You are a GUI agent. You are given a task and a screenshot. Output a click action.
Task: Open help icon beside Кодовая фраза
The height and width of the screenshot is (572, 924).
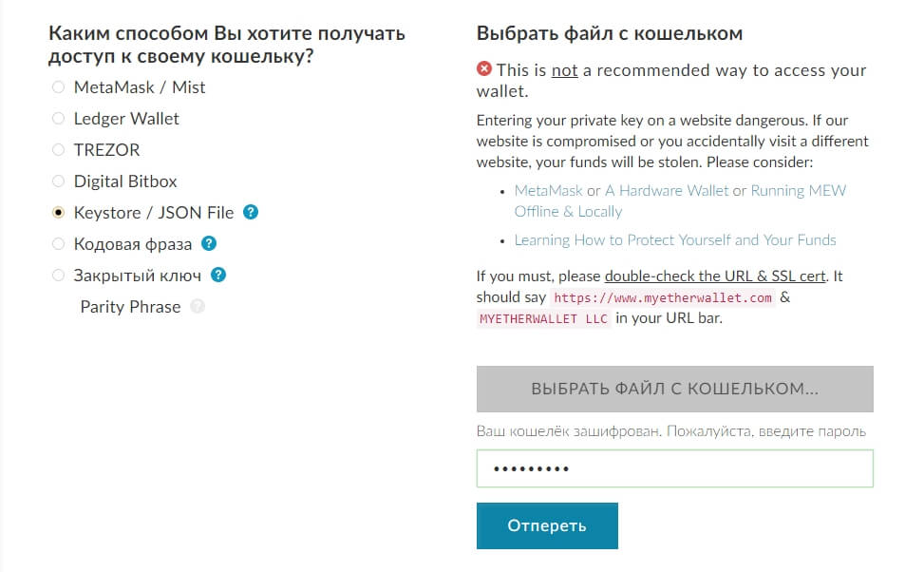tap(209, 243)
